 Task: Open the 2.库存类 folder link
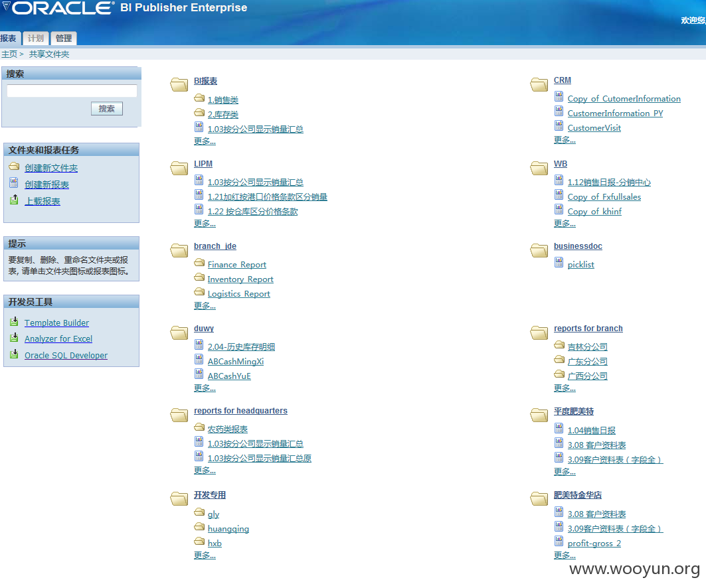tap(223, 115)
